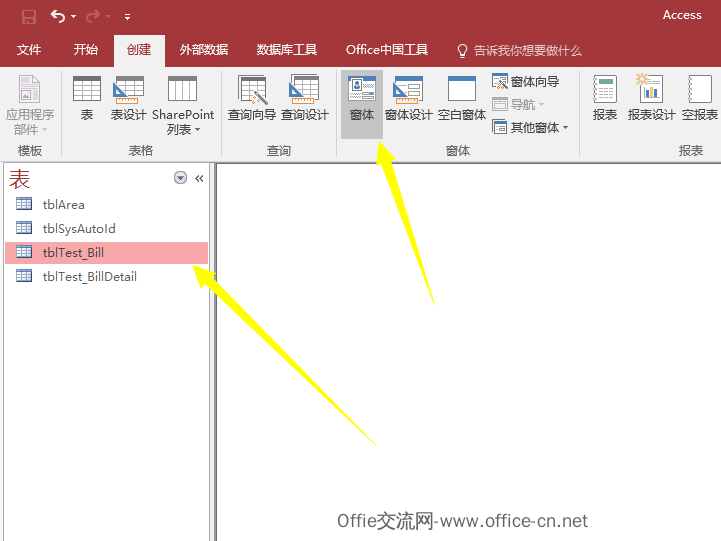
Task: Create a 空报表
Action: 699,98
